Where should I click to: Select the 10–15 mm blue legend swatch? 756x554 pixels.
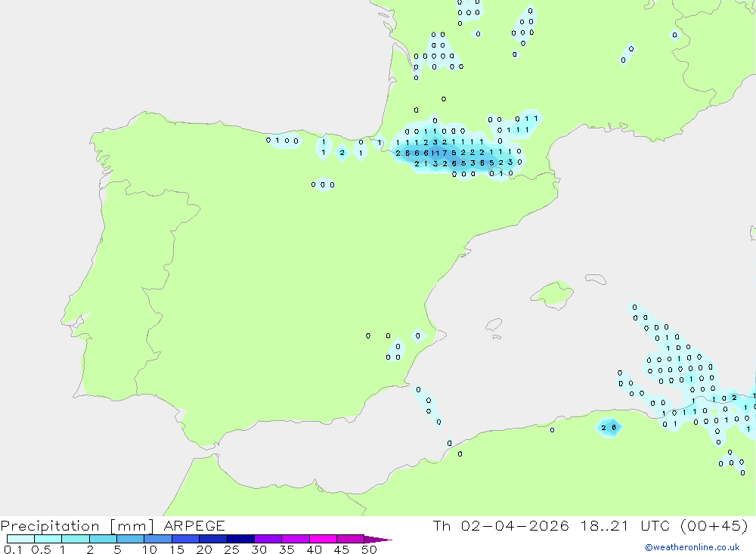coord(158,539)
